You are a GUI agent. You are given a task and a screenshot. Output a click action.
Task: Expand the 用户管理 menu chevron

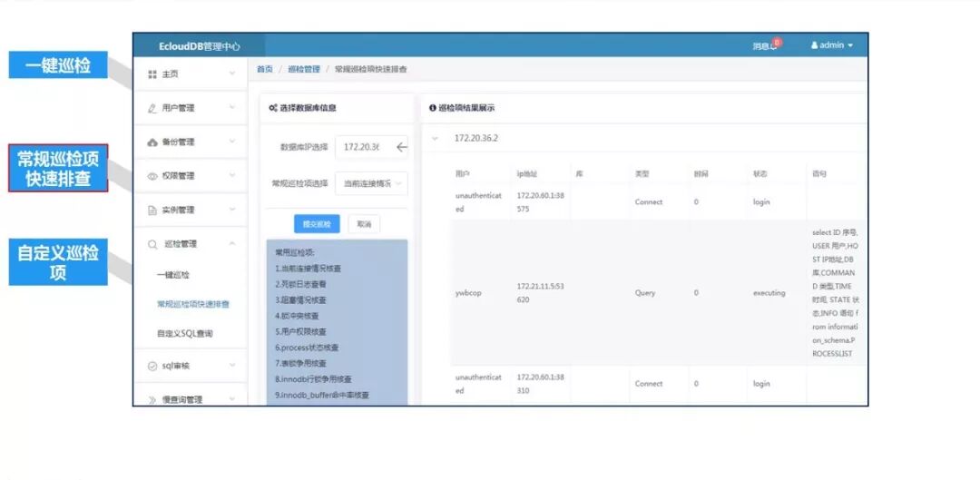pos(232,107)
